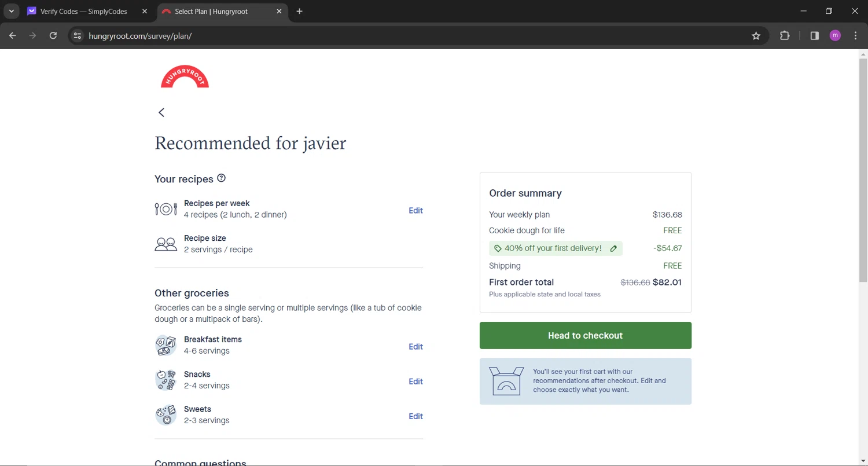Click the Recipe size label

[205, 238]
